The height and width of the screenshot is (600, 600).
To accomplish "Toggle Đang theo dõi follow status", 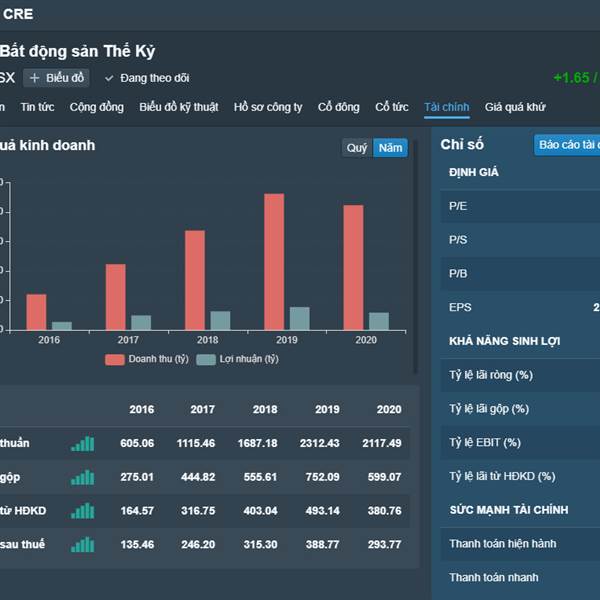I will pyautogui.click(x=147, y=78).
